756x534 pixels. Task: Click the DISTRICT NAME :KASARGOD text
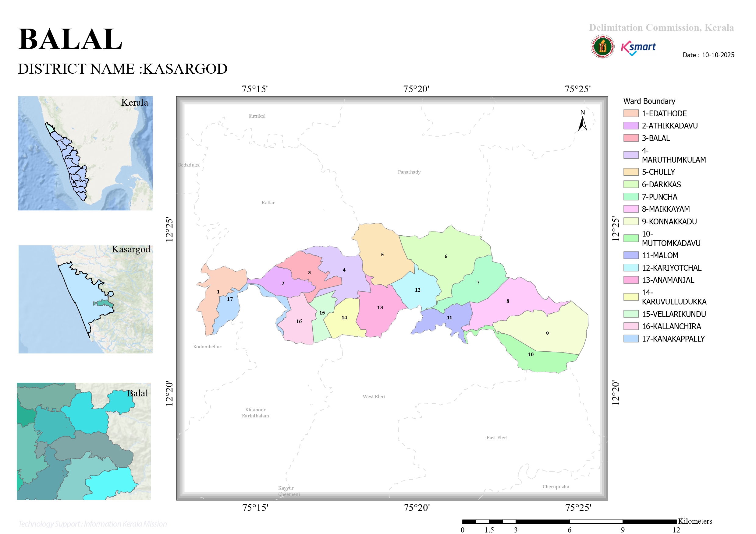coord(122,69)
